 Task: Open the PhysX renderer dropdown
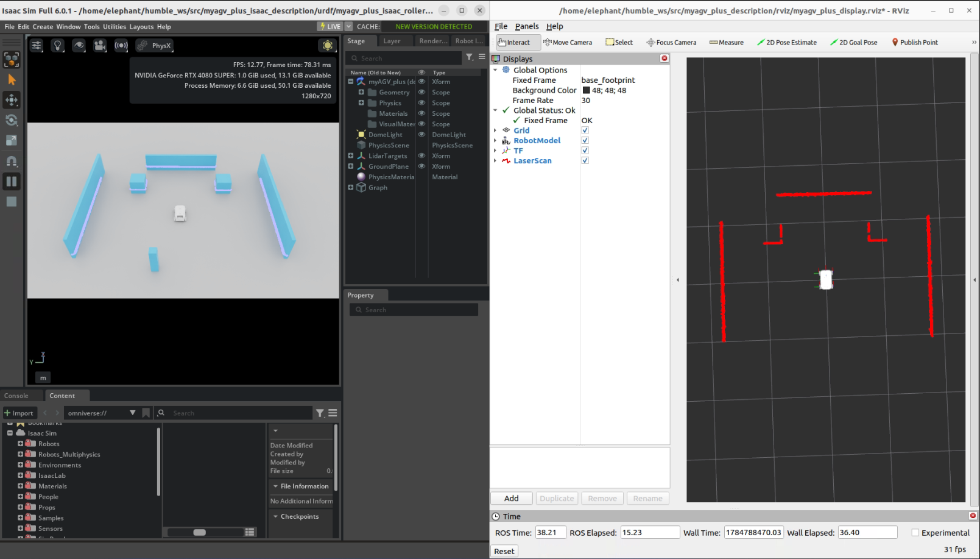click(155, 46)
